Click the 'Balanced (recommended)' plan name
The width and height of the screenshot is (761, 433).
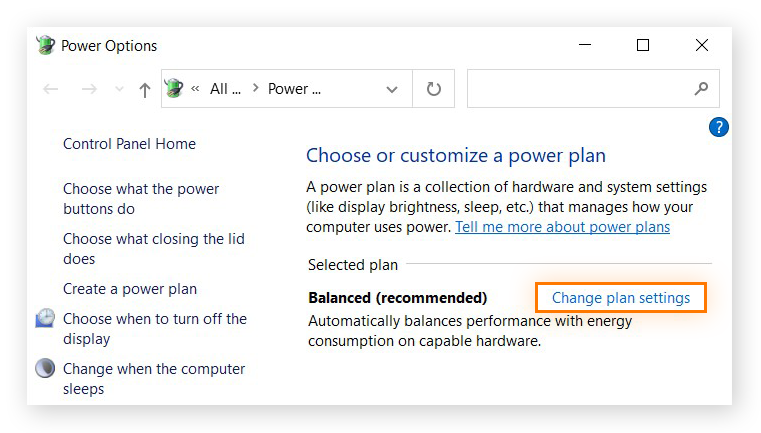click(x=397, y=298)
